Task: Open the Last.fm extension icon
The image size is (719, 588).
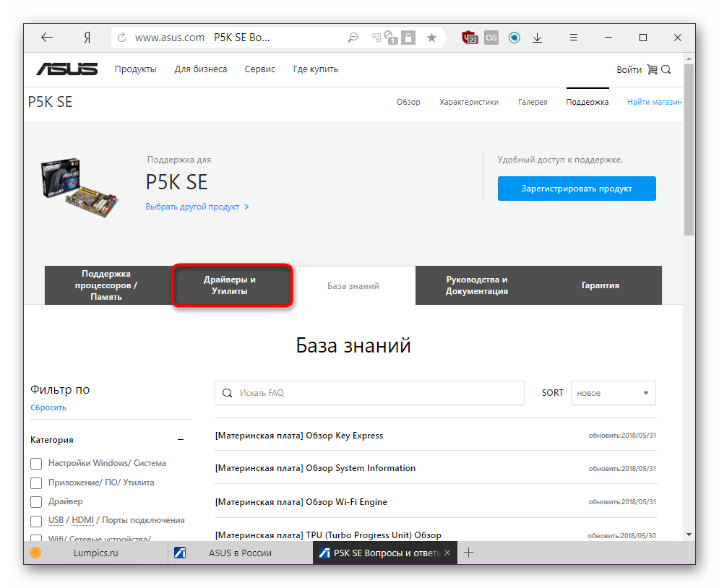Action: pyautogui.click(x=491, y=38)
